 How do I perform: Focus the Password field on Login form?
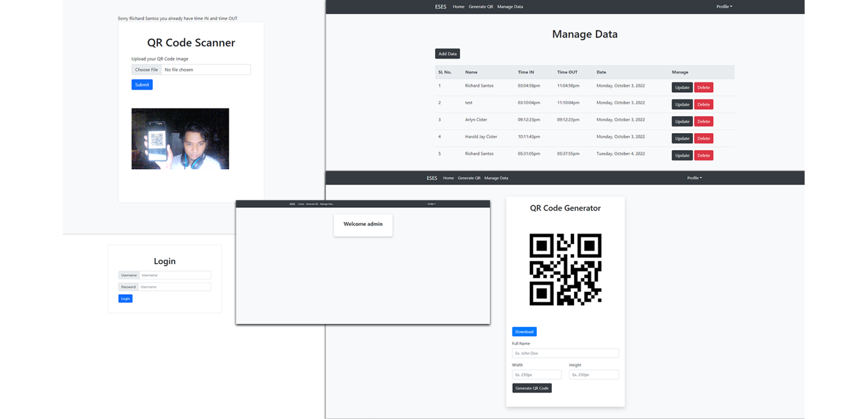coord(175,287)
